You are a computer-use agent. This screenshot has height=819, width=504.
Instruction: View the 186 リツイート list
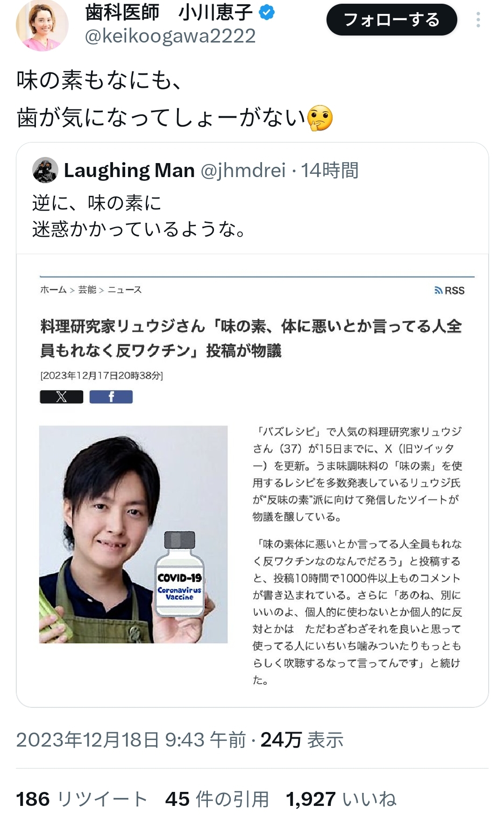82,799
